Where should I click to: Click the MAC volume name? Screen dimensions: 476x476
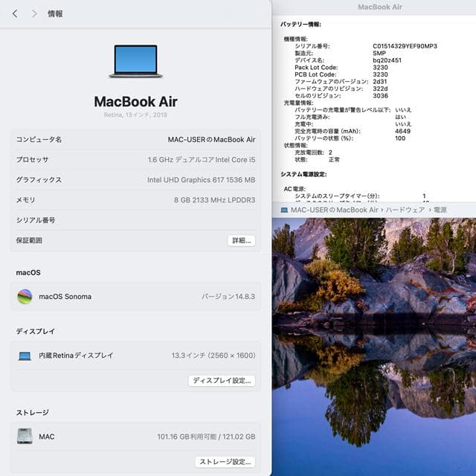47,437
